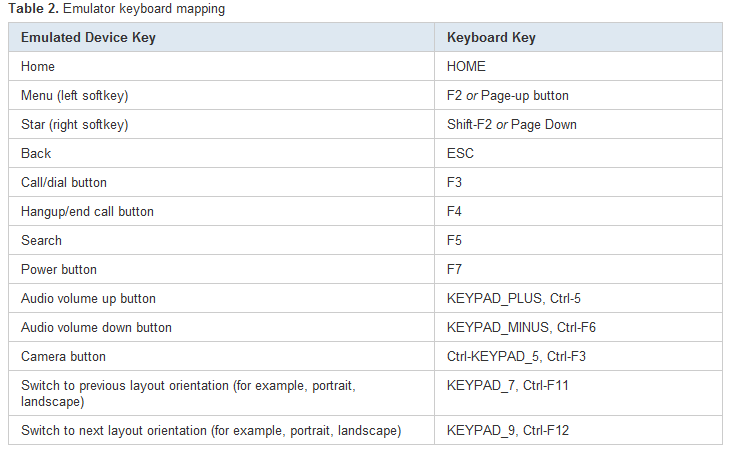Click the 'Search' device key cell
Image resolution: width=733 pixels, height=458 pixels.
[x=41, y=241]
